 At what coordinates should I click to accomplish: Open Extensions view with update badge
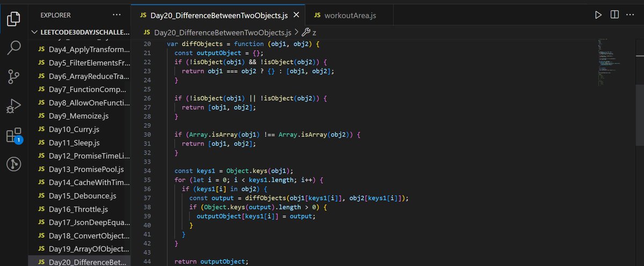point(13,135)
